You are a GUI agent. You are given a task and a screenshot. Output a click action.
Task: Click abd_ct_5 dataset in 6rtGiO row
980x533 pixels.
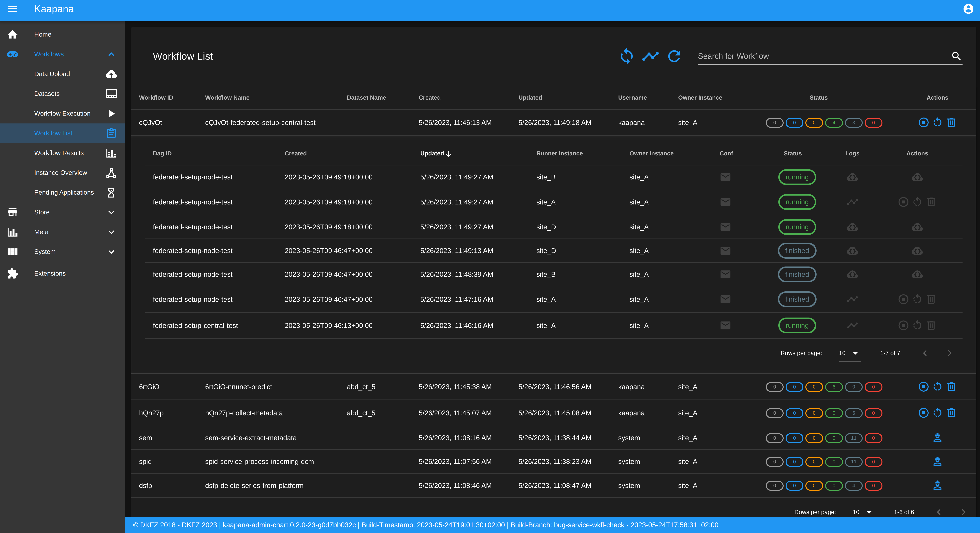point(361,387)
